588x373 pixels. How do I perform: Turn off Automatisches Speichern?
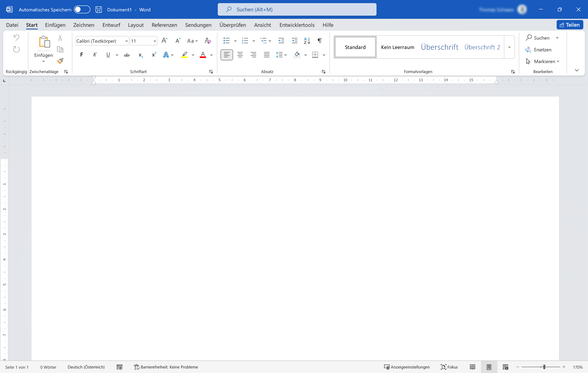coord(82,9)
